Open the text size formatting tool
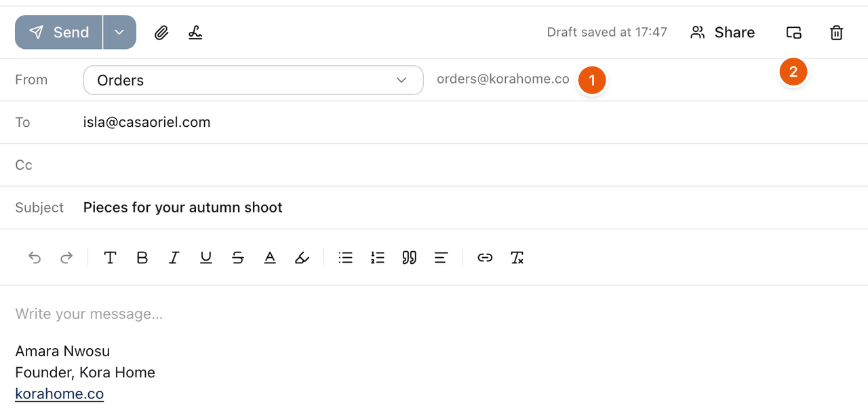Screen dimensions: 868x416 pos(110,258)
